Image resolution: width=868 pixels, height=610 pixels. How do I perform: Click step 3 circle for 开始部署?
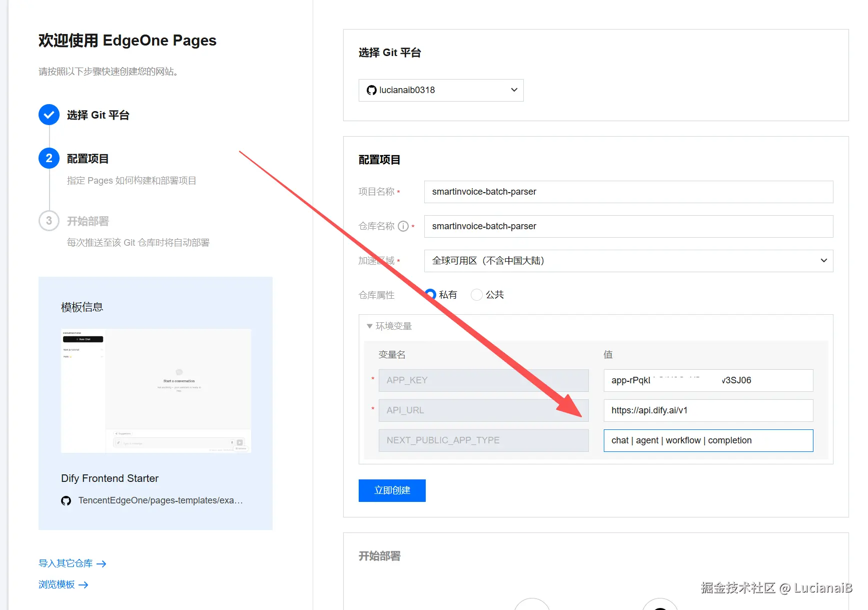click(49, 221)
